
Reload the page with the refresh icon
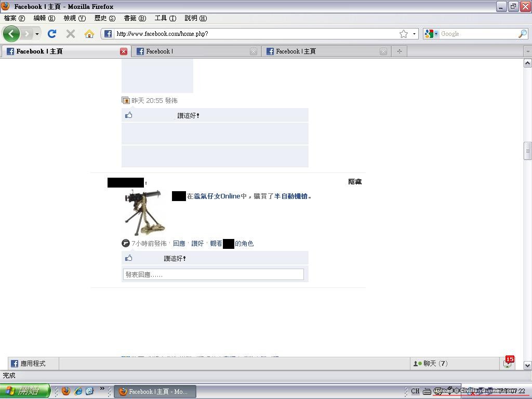[x=52, y=34]
